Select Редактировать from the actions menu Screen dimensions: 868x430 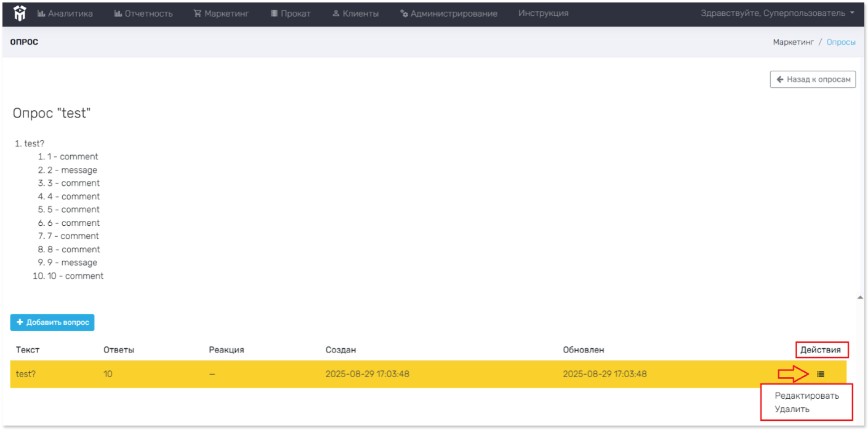806,396
